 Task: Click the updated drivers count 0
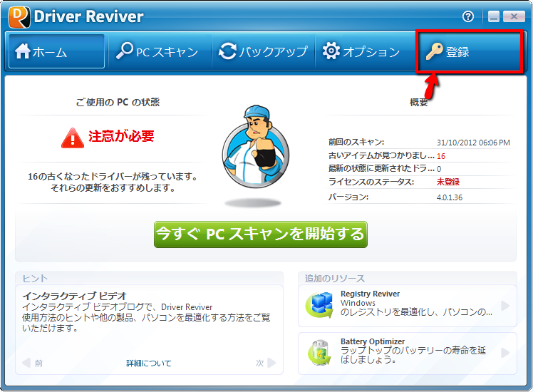439,169
